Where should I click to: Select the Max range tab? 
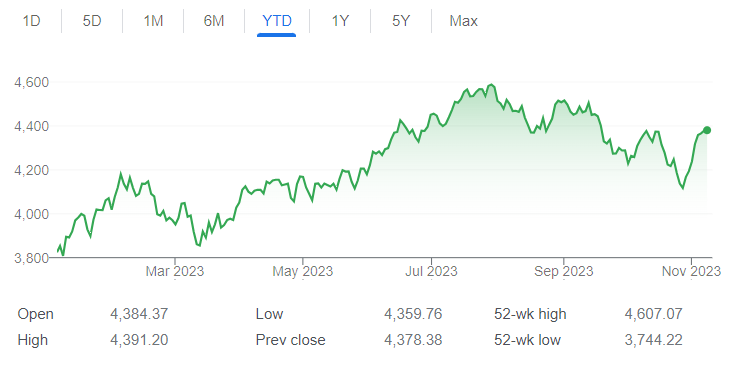[x=463, y=21]
